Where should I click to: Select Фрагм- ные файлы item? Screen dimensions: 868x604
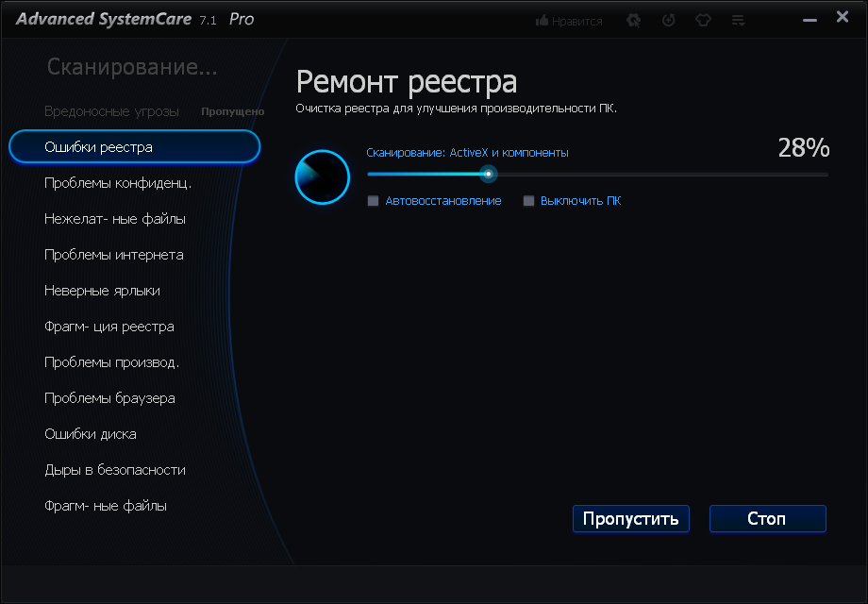(x=105, y=506)
